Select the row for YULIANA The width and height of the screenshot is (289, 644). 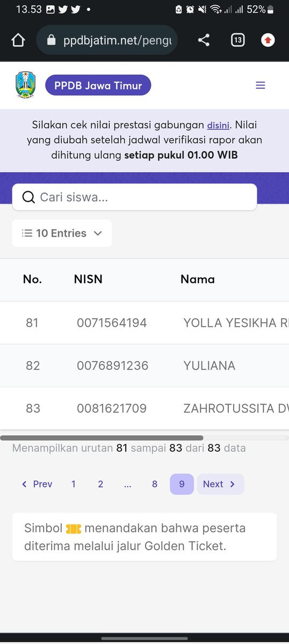coord(144,365)
